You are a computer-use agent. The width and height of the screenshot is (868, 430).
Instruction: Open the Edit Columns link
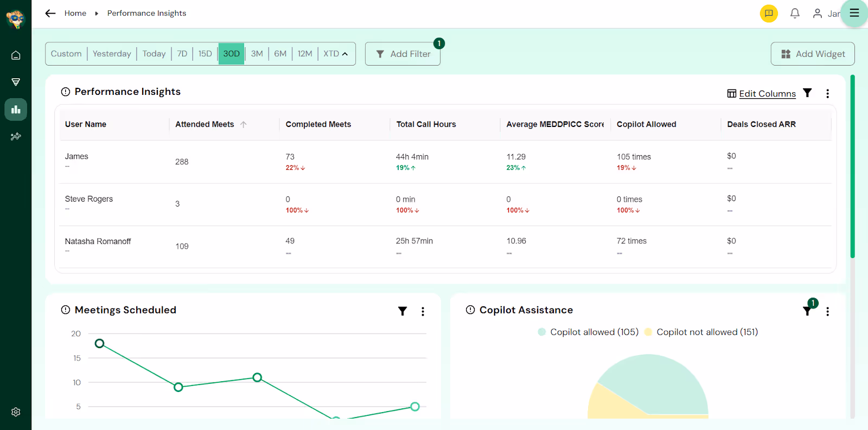click(x=762, y=93)
